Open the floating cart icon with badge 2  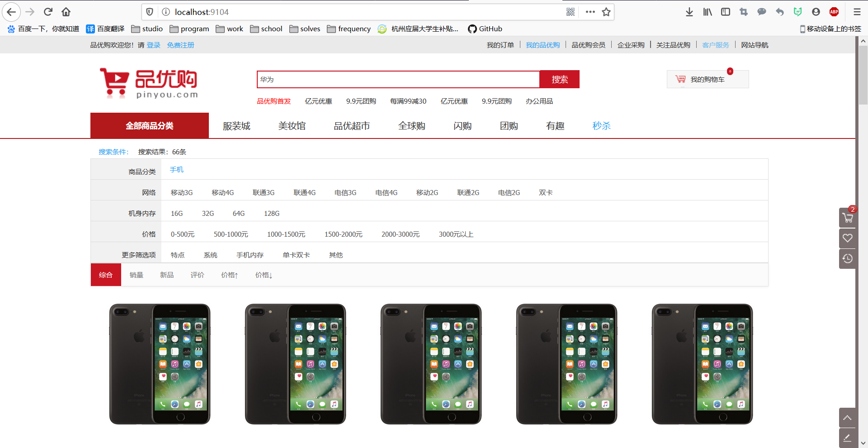[x=848, y=218]
